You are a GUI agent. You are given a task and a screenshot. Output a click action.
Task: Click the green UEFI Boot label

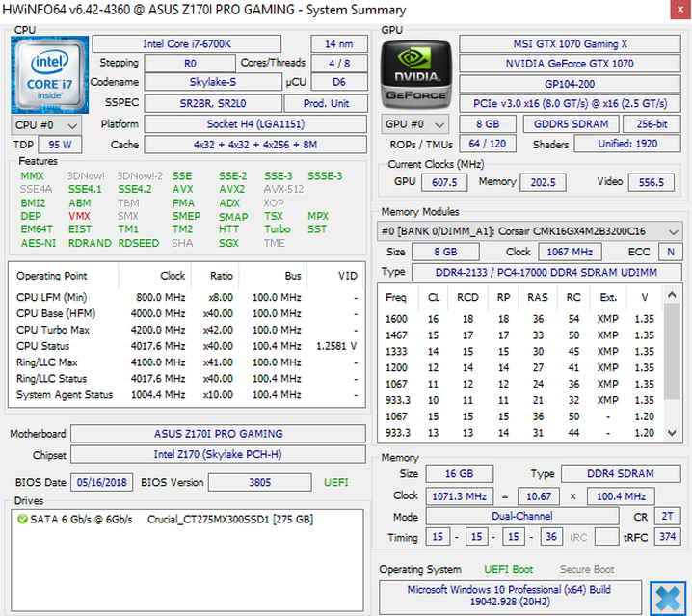[x=509, y=569]
